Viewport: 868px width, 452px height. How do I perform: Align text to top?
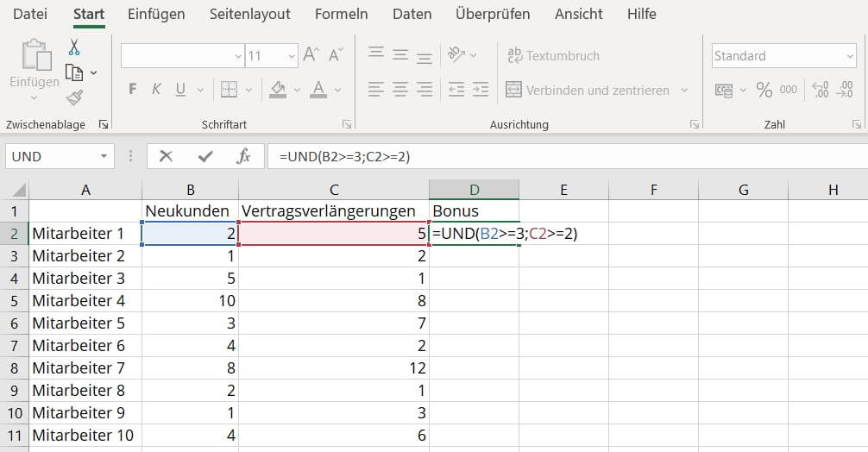point(376,53)
